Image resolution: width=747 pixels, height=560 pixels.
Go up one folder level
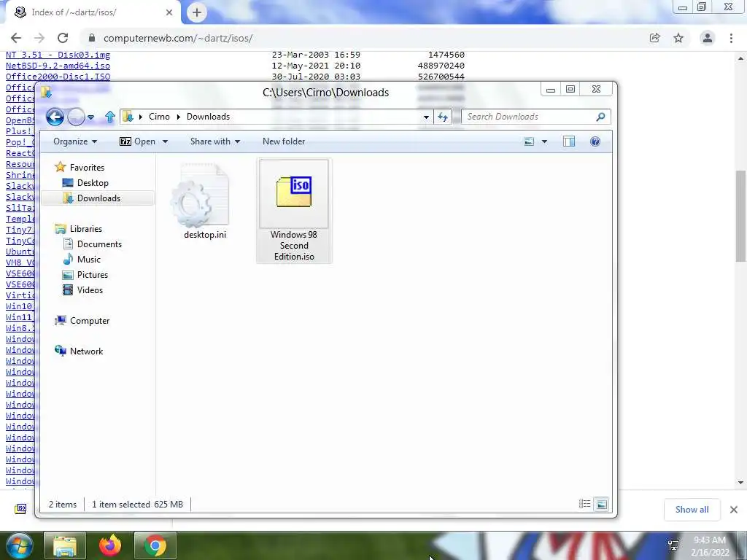point(110,117)
